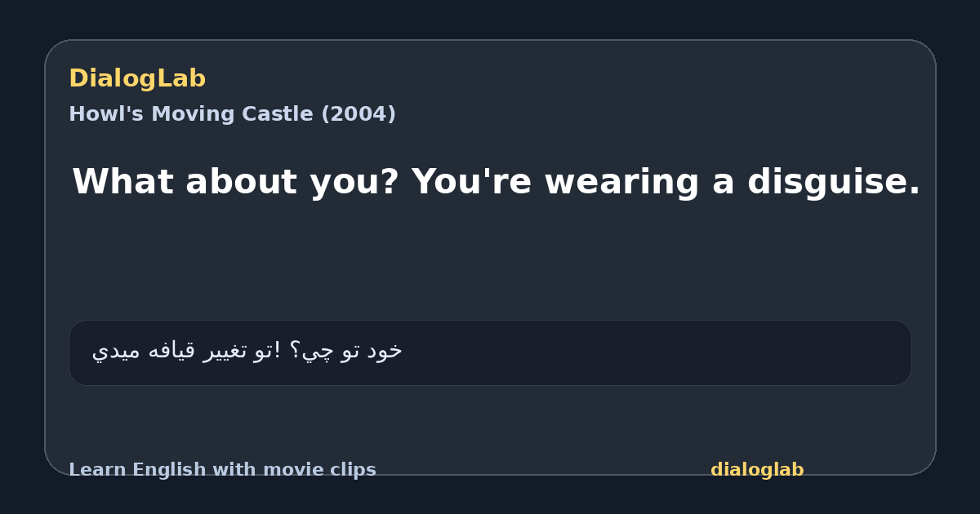Click the Persian subtitle text

247,351
